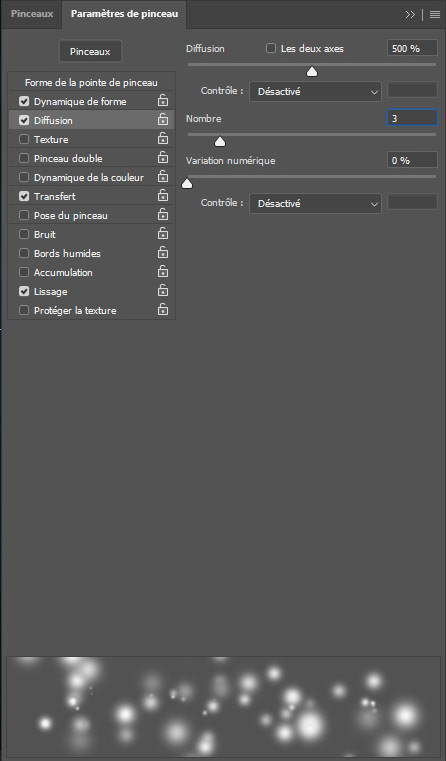446x761 pixels.
Task: Click the lock icon next to Diffusion
Action: (x=163, y=119)
